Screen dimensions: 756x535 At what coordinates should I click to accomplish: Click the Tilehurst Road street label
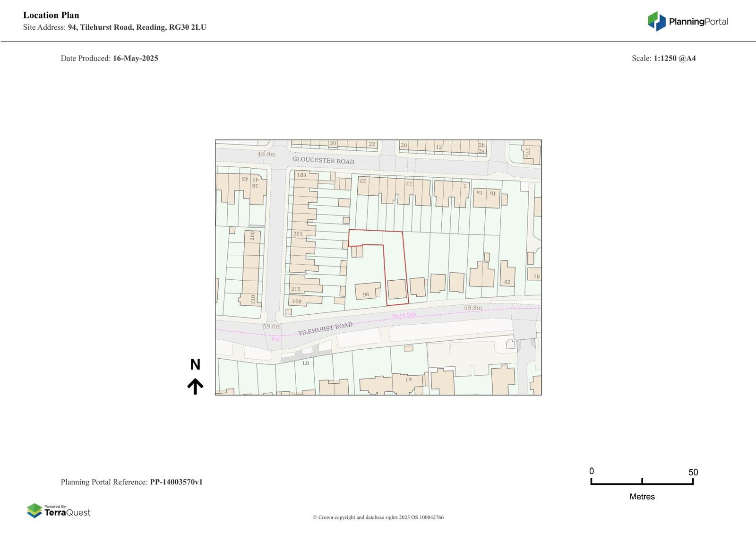(x=325, y=329)
